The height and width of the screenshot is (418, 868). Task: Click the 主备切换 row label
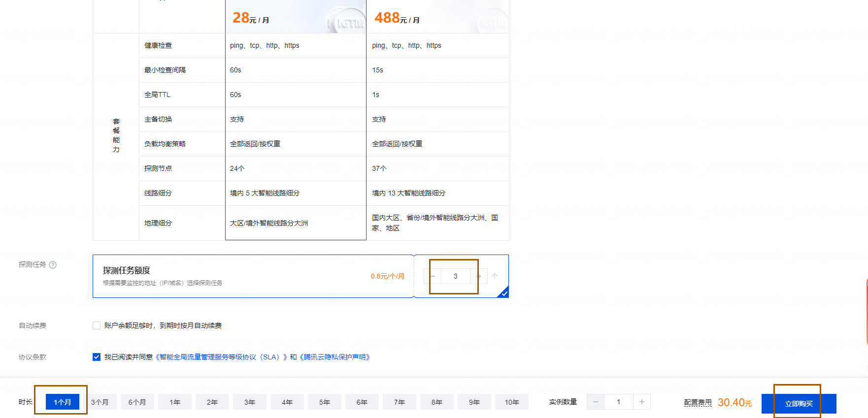(158, 119)
